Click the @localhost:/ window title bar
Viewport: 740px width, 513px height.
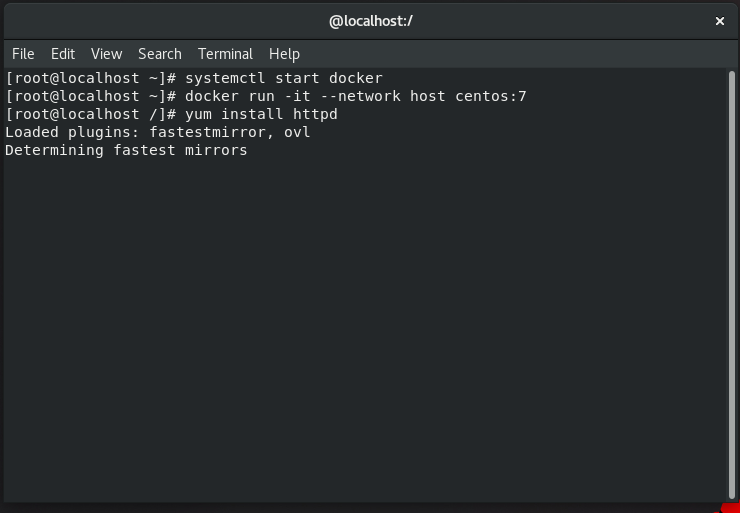click(370, 20)
